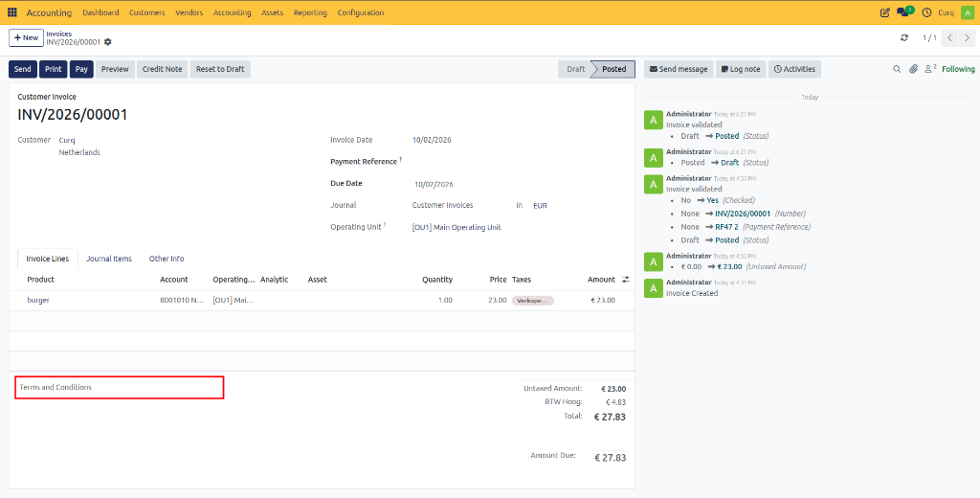Click the Print button
This screenshot has height=498, width=980.
(54, 69)
